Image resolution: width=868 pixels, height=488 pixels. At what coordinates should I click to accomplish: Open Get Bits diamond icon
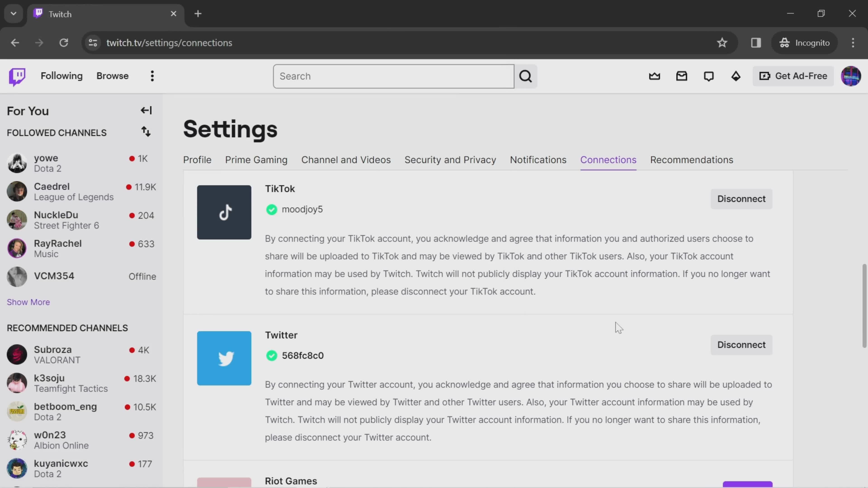[x=736, y=76]
